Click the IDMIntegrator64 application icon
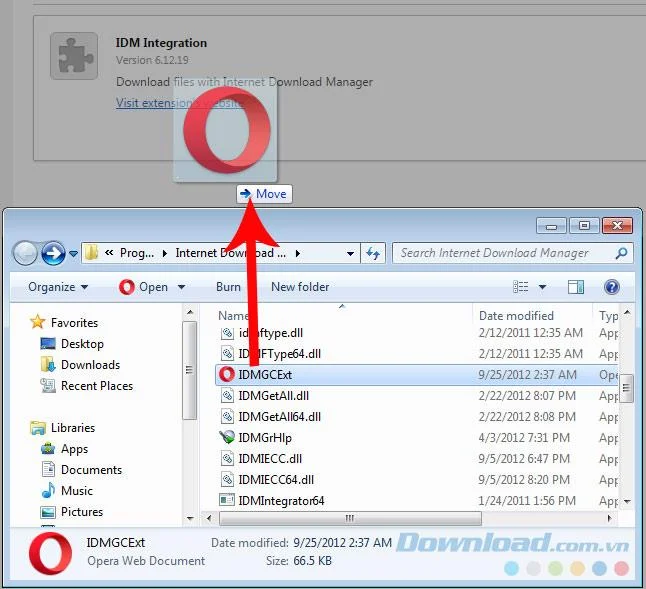Image resolution: width=646 pixels, height=589 pixels. (x=227, y=500)
